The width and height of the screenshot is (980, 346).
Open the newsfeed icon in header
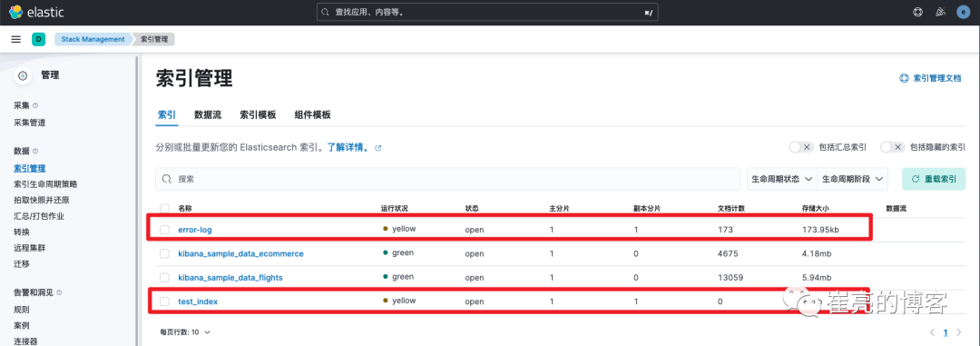[941, 13]
